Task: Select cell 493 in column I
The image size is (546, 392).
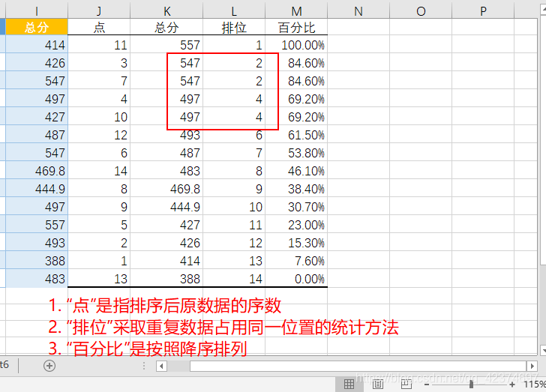Action: point(37,242)
